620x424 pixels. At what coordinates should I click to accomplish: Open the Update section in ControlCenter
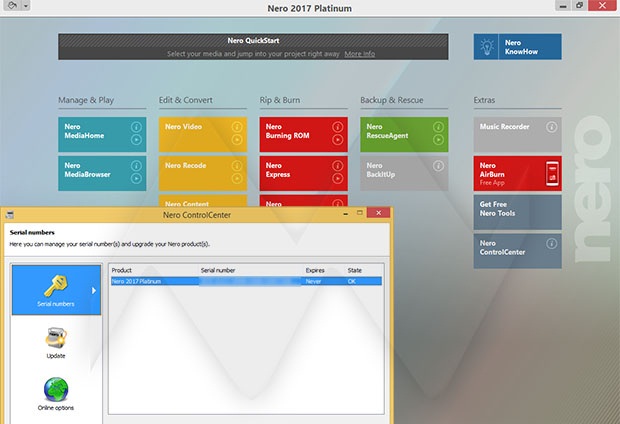pyautogui.click(x=56, y=343)
